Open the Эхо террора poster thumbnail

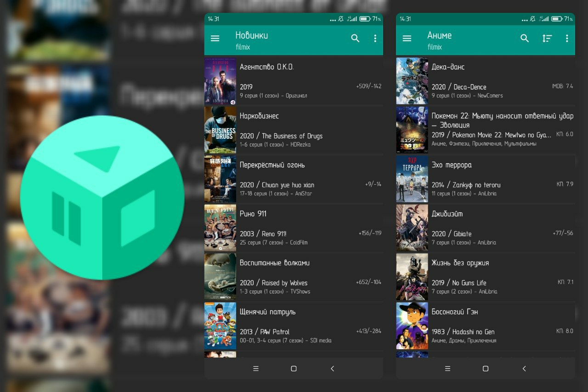click(412, 179)
